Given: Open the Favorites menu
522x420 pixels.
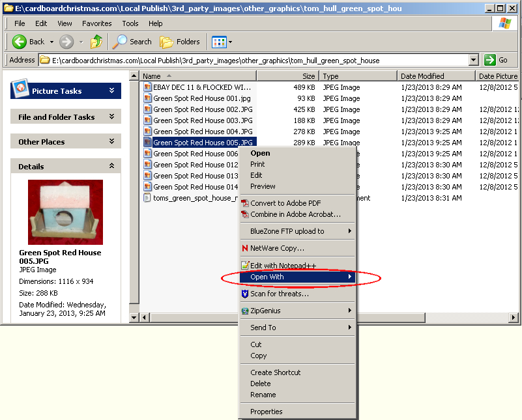Looking at the screenshot, I should (x=96, y=23).
